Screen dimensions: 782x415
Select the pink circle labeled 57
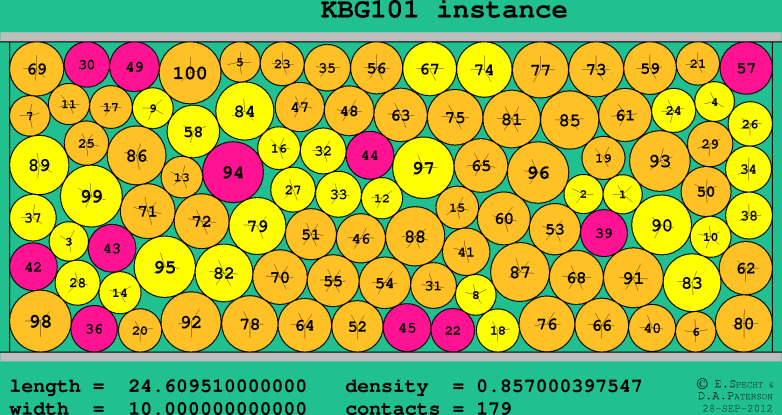[746, 68]
